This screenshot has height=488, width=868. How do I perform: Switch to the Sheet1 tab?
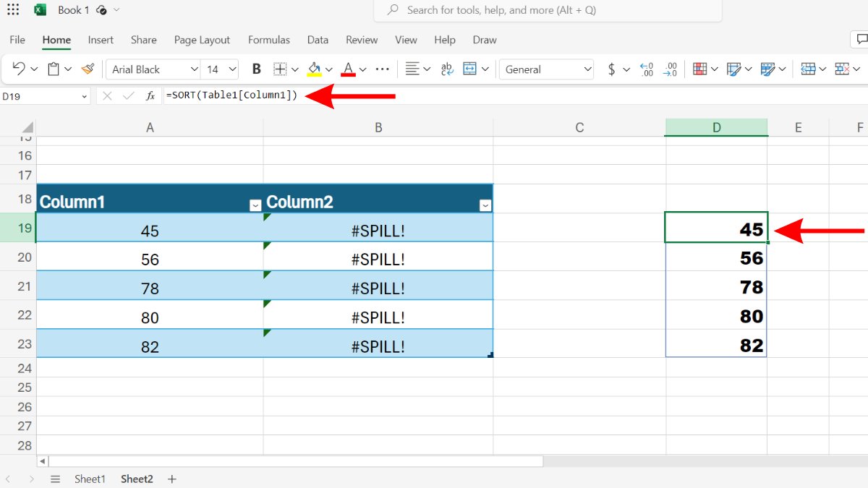pyautogui.click(x=90, y=479)
